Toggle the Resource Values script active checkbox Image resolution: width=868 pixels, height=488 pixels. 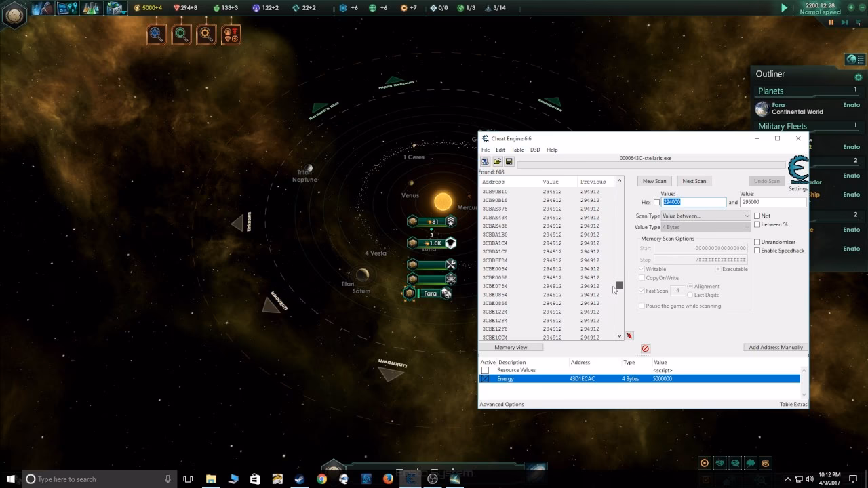tap(485, 370)
